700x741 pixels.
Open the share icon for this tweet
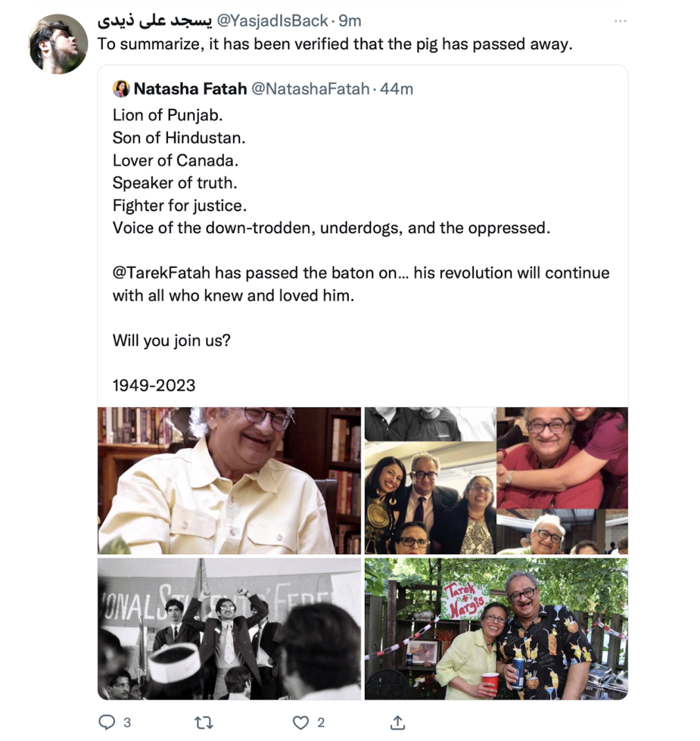[397, 722]
